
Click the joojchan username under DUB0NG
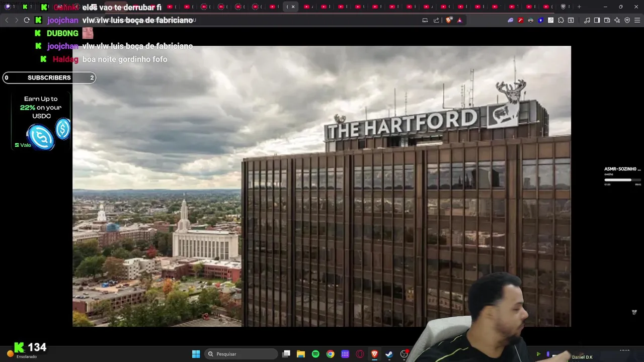(x=62, y=46)
